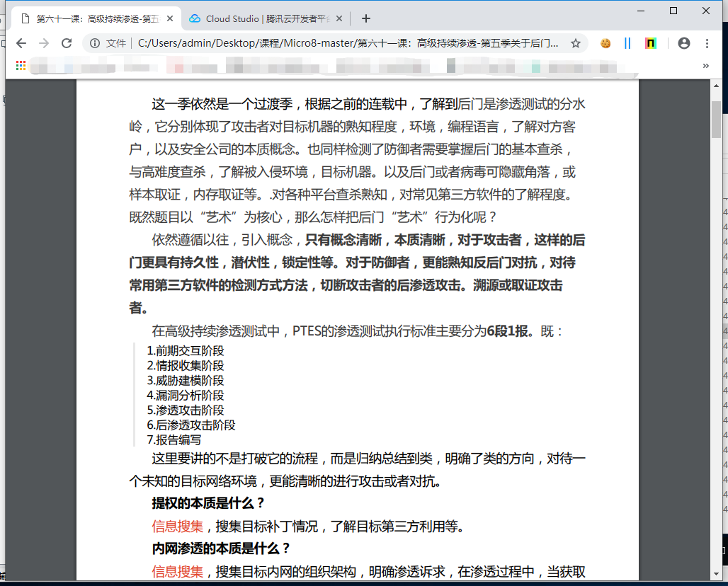Open the apps grid in bookmarks bar
The width and height of the screenshot is (728, 586).
(21, 66)
